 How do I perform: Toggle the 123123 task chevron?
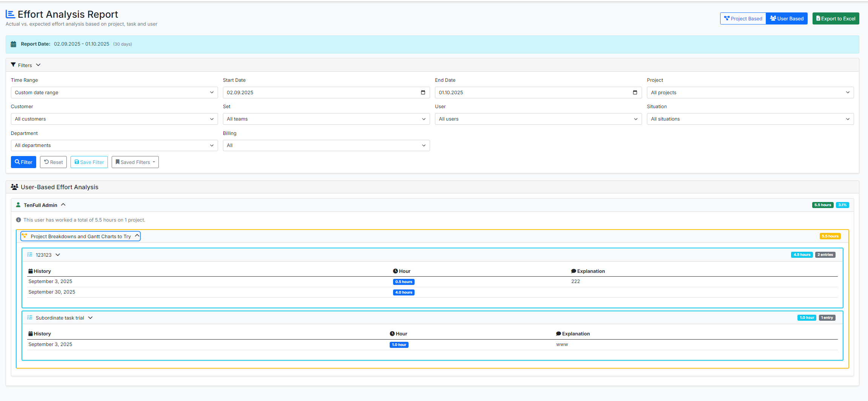pos(58,255)
